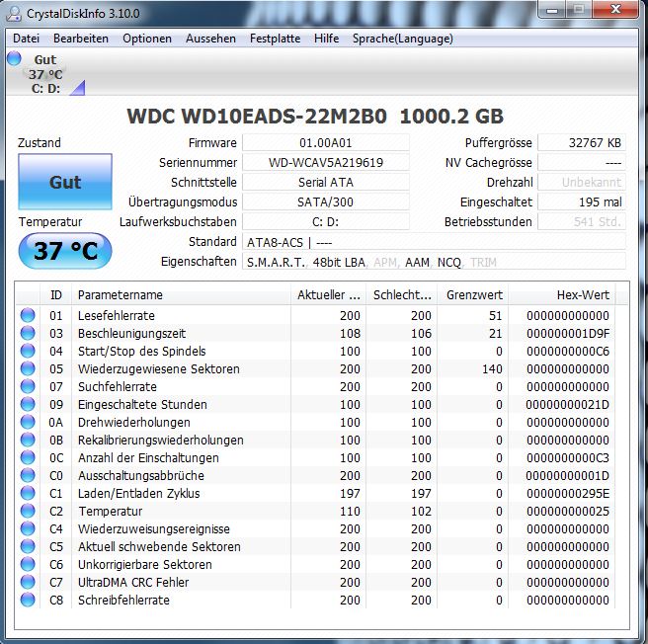The width and height of the screenshot is (648, 644).
Task: Click the Eigenschaften field with S.M.A.R.T.
Action: click(x=434, y=262)
